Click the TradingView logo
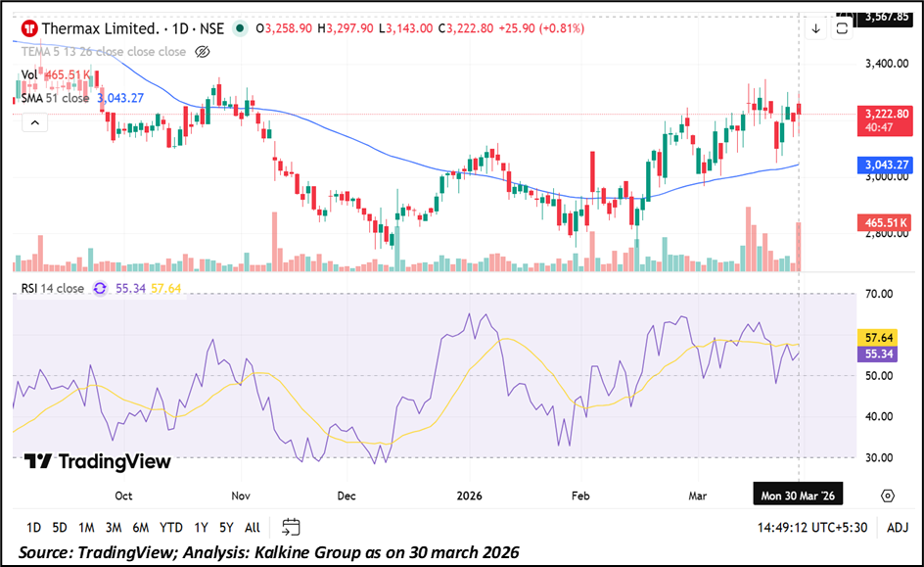924x567 pixels. click(x=97, y=461)
